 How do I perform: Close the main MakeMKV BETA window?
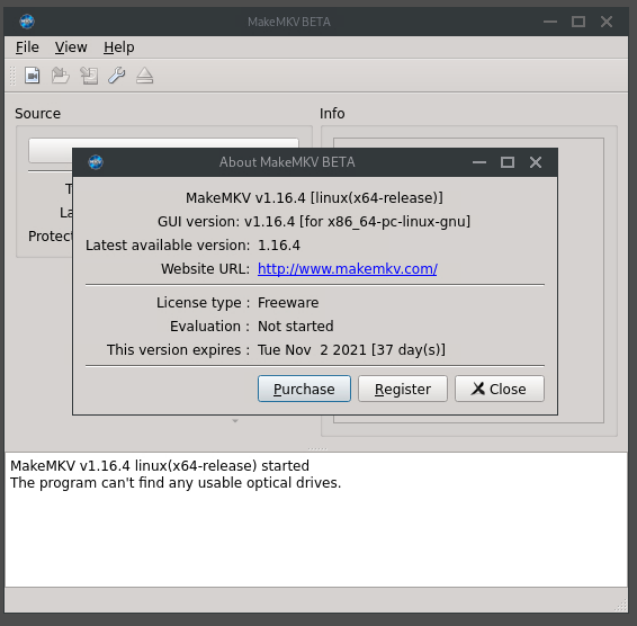click(607, 22)
